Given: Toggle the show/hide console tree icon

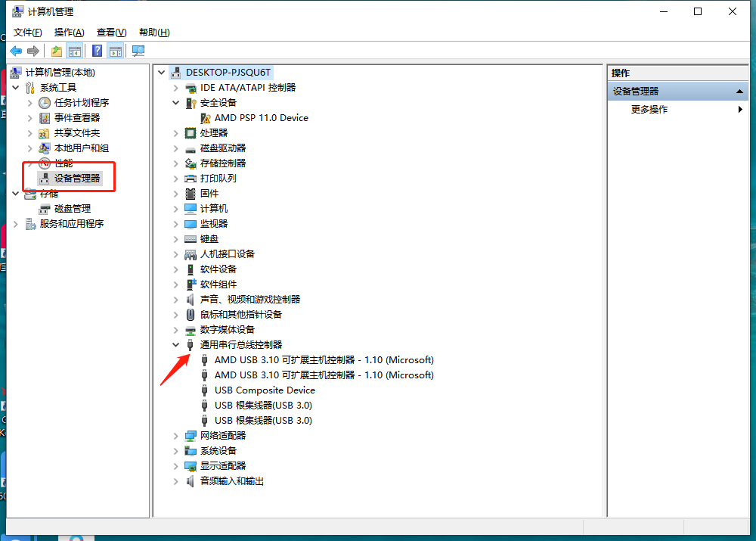Looking at the screenshot, I should click(x=75, y=51).
